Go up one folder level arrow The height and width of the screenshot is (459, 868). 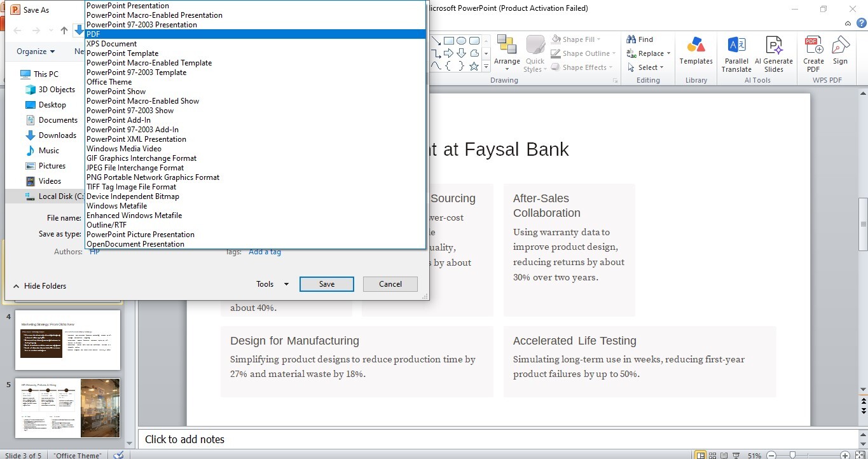[x=64, y=31]
